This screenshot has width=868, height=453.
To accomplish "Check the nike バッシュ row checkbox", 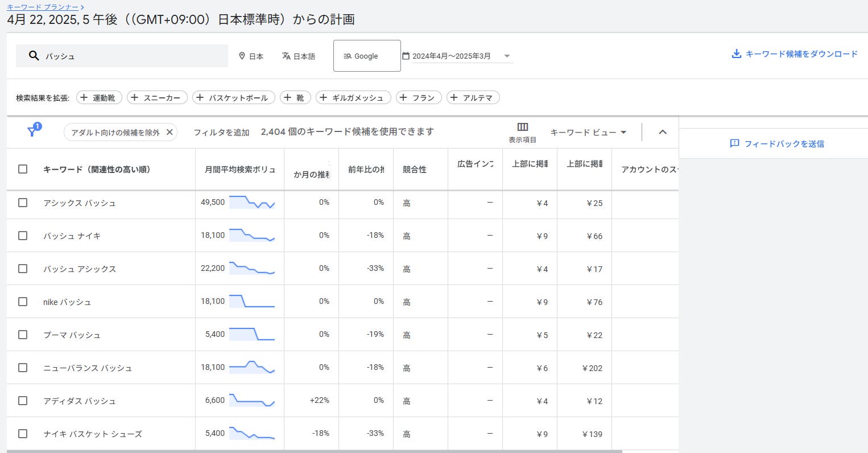I will point(23,302).
